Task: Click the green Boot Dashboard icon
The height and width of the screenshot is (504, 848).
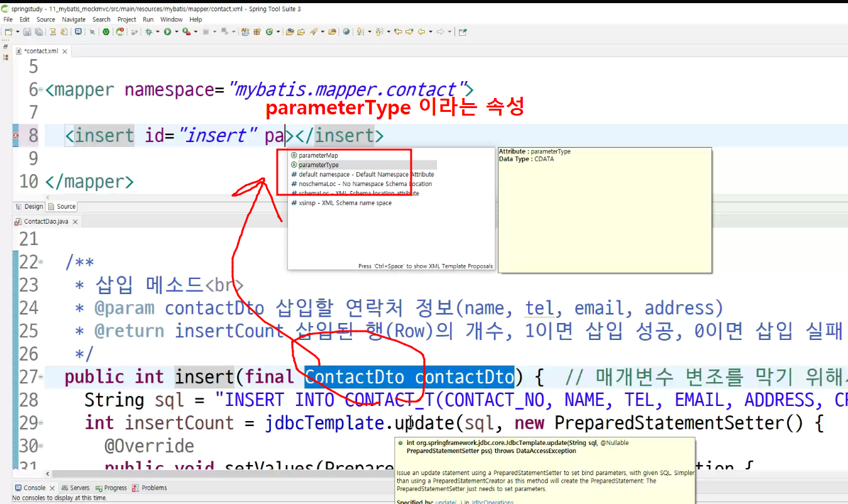Action: (x=106, y=31)
